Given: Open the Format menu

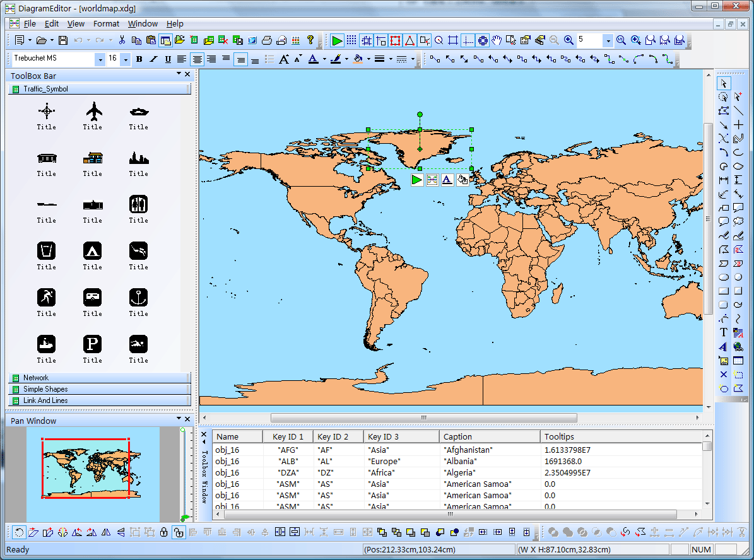Looking at the screenshot, I should coord(106,24).
